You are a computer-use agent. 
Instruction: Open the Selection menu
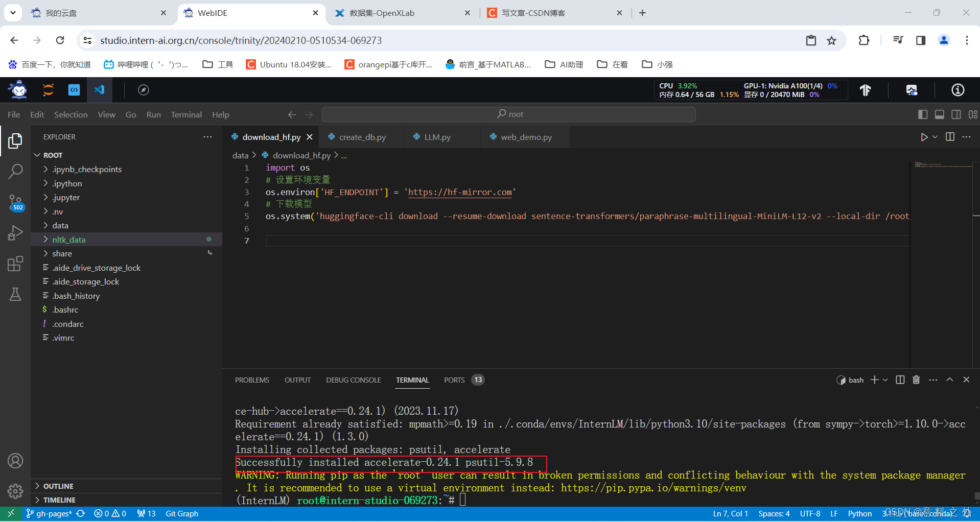[x=71, y=114]
